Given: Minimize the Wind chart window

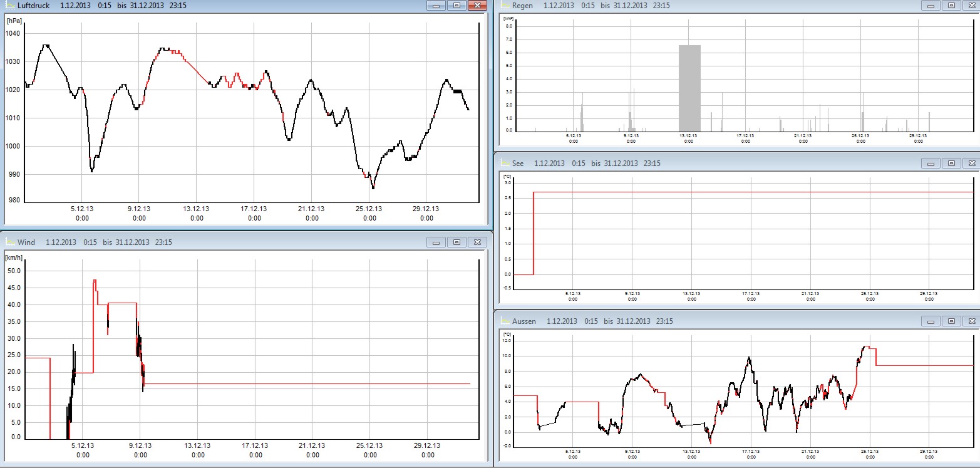Looking at the screenshot, I should tap(436, 242).
